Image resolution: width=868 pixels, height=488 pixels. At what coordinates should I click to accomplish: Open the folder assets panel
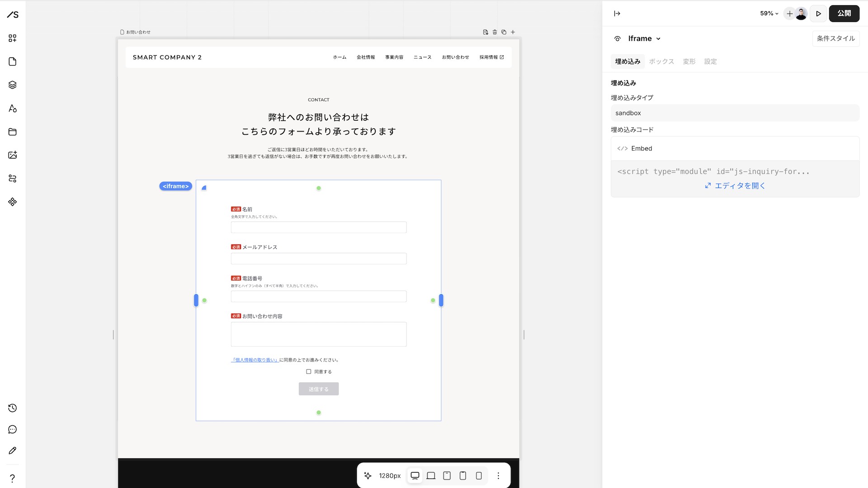[13, 132]
